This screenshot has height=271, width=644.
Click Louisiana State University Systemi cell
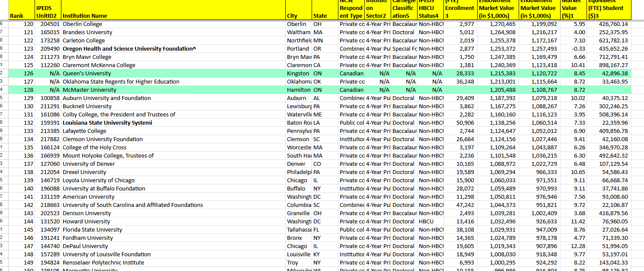(x=173, y=123)
